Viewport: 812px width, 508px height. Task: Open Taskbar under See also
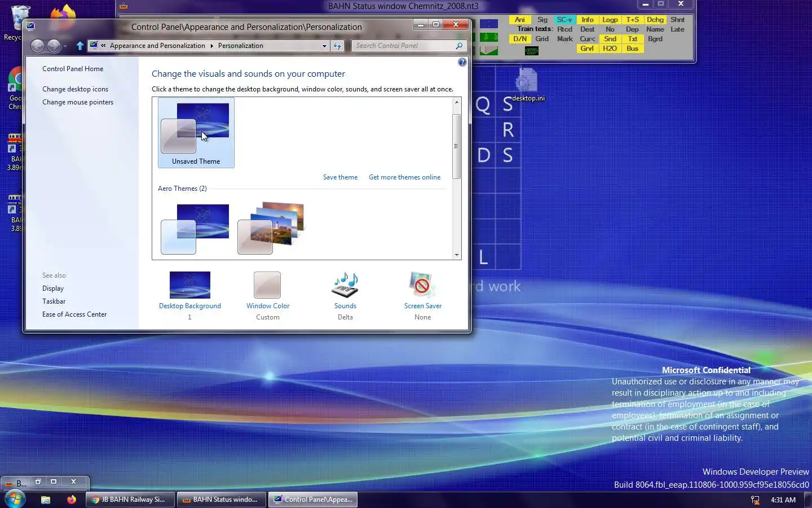click(x=54, y=301)
